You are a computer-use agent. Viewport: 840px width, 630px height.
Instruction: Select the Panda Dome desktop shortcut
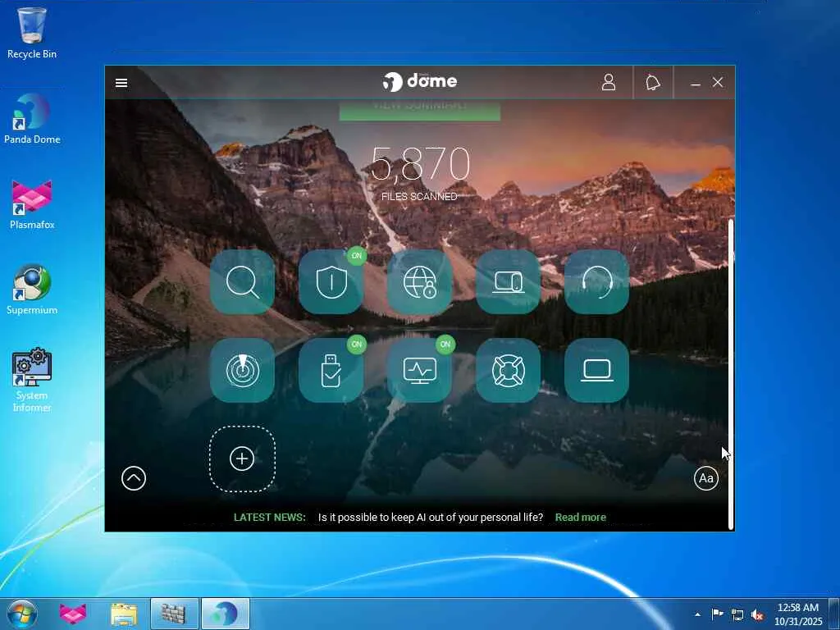pyautogui.click(x=32, y=118)
